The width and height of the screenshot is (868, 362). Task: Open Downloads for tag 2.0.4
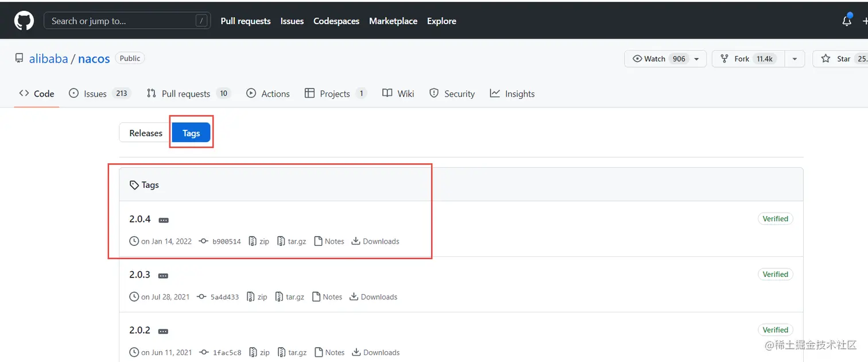(x=375, y=241)
